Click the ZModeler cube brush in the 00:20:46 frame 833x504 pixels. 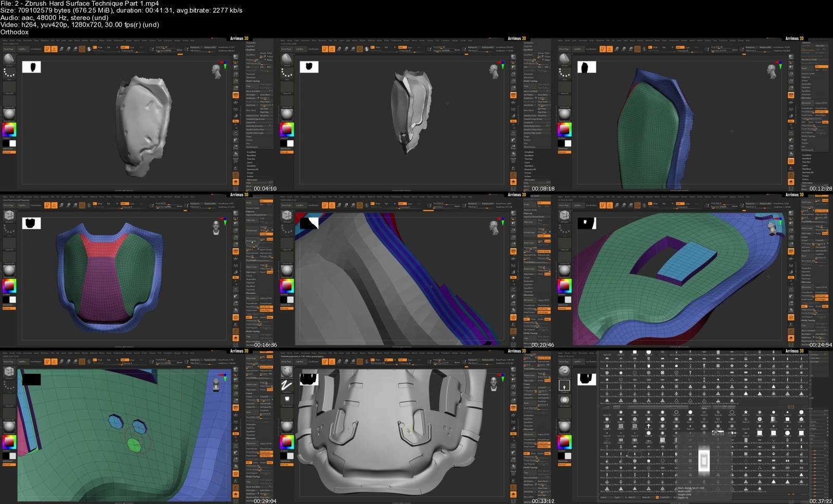click(287, 215)
